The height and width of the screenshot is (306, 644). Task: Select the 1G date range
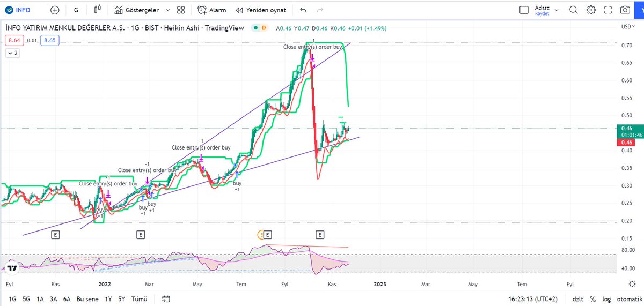pos(12,298)
